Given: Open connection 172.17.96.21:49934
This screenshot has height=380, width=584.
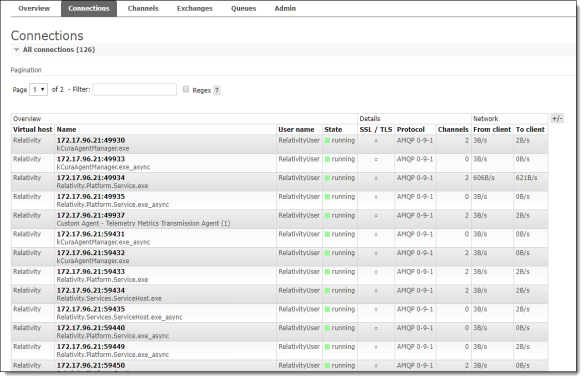Looking at the screenshot, I should [x=91, y=178].
